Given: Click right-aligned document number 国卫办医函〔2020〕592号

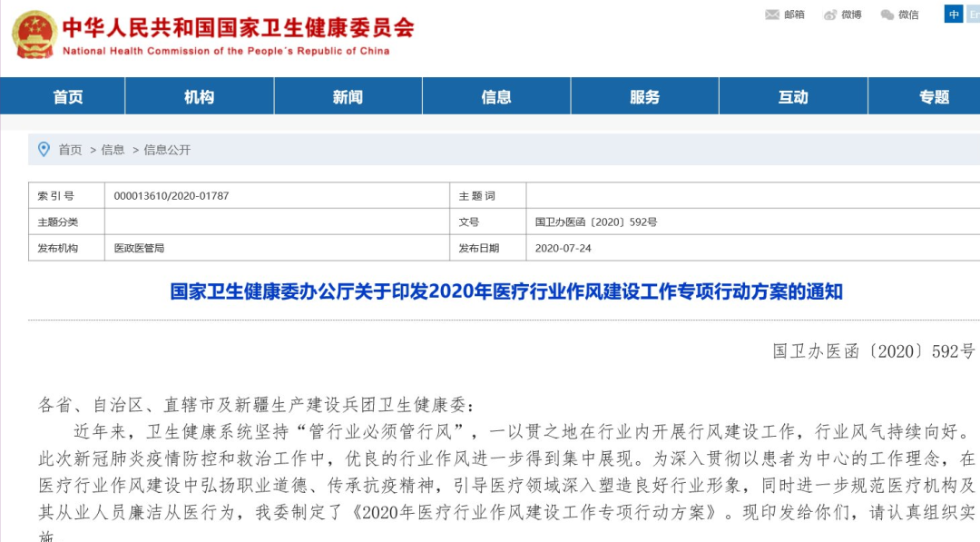Looking at the screenshot, I should tap(874, 351).
